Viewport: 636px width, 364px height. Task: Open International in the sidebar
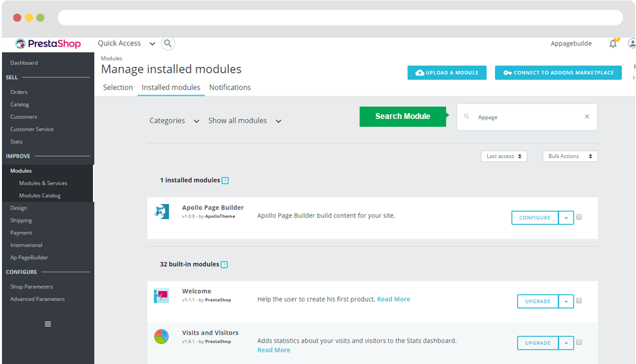click(x=27, y=245)
